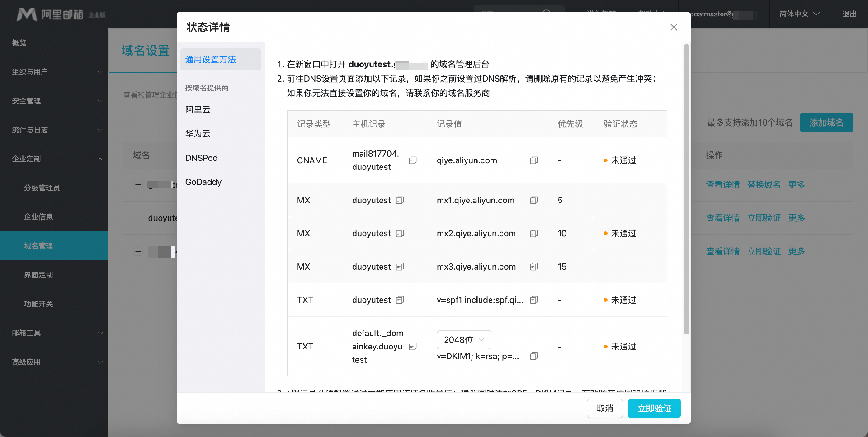868x437 pixels.
Task: Click the 立即验证 button in the dialog
Action: (x=654, y=409)
